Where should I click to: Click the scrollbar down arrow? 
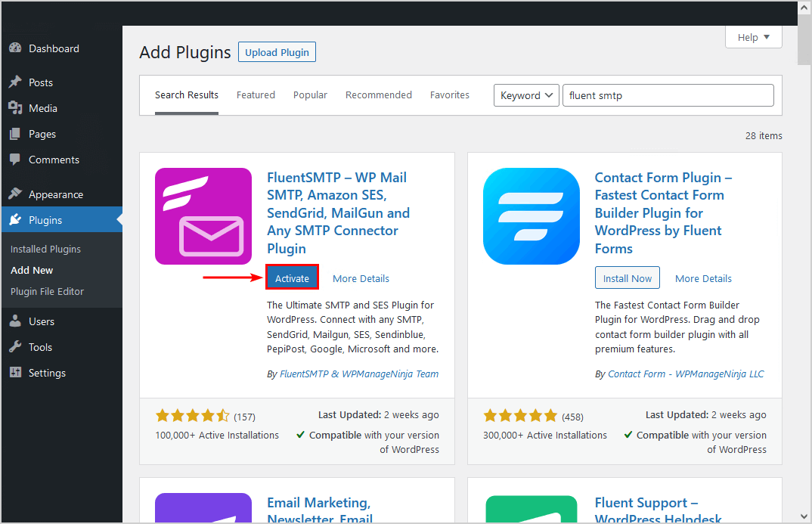click(804, 516)
